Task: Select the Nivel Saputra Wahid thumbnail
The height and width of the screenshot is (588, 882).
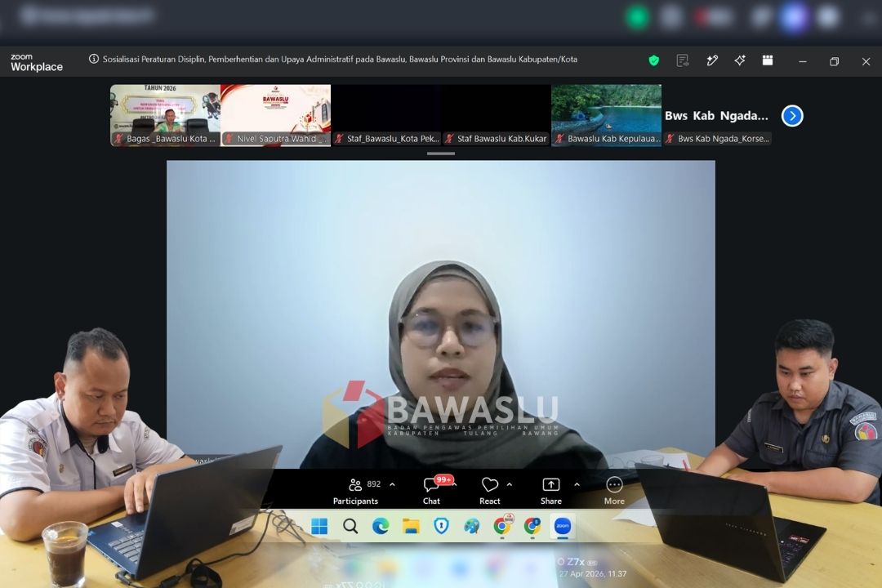Action: click(276, 115)
